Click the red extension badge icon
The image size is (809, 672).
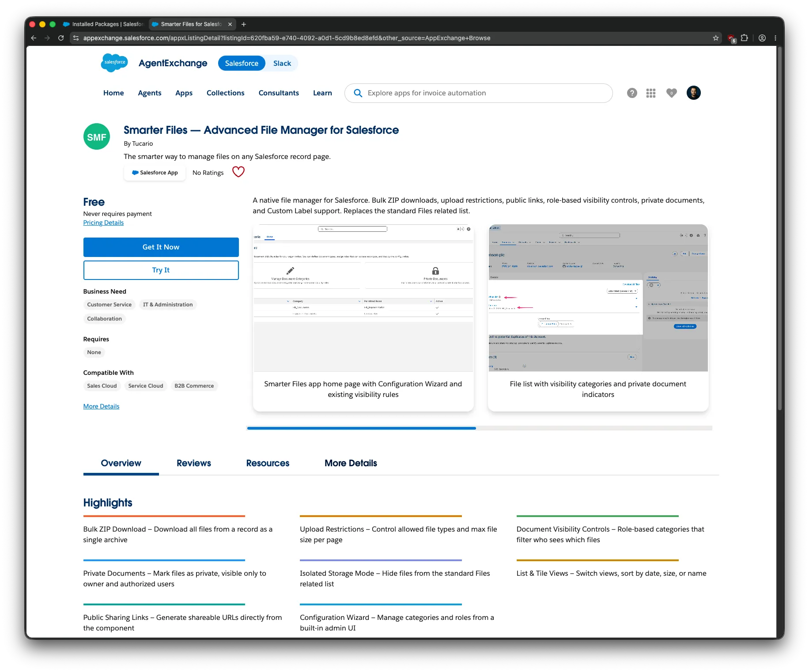pos(731,39)
